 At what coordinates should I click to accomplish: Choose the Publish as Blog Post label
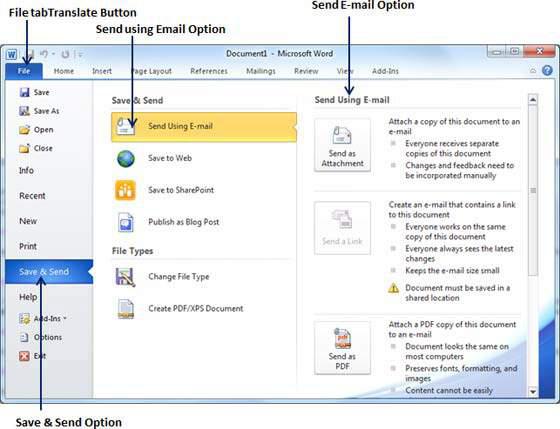pyautogui.click(x=184, y=222)
